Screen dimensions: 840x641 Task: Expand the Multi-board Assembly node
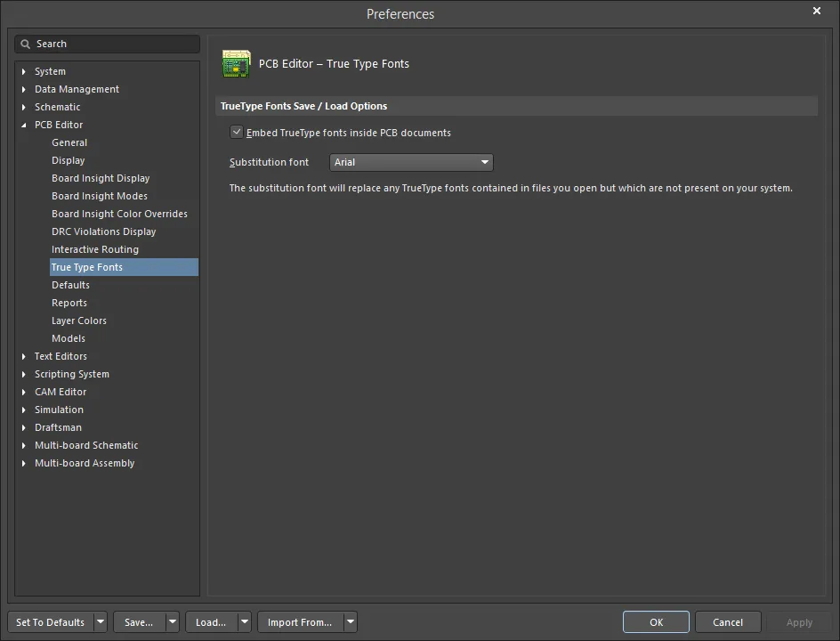(x=23, y=463)
